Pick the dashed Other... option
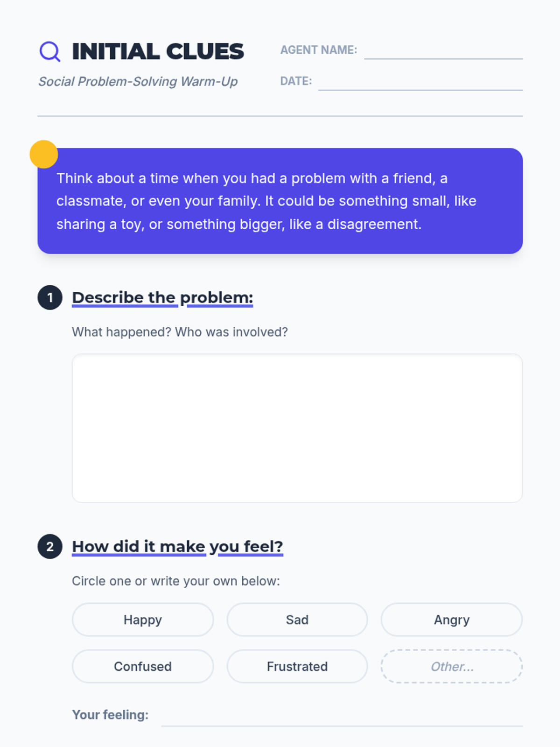The width and height of the screenshot is (560, 747). [452, 666]
